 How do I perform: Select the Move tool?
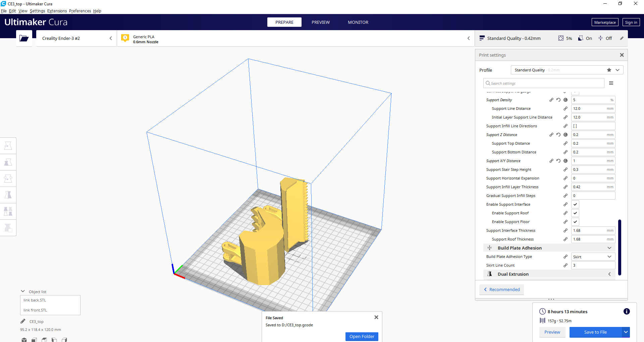[8, 145]
